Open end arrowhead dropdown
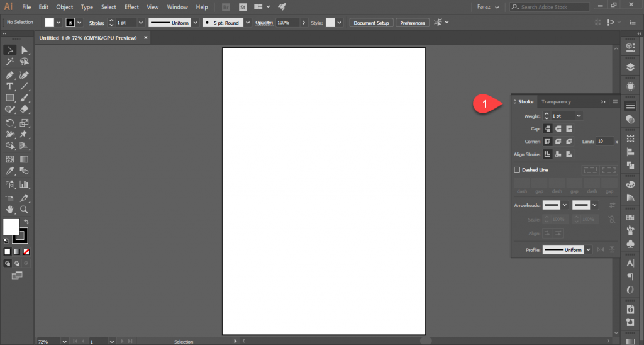Viewport: 644px width, 345px height. point(594,205)
